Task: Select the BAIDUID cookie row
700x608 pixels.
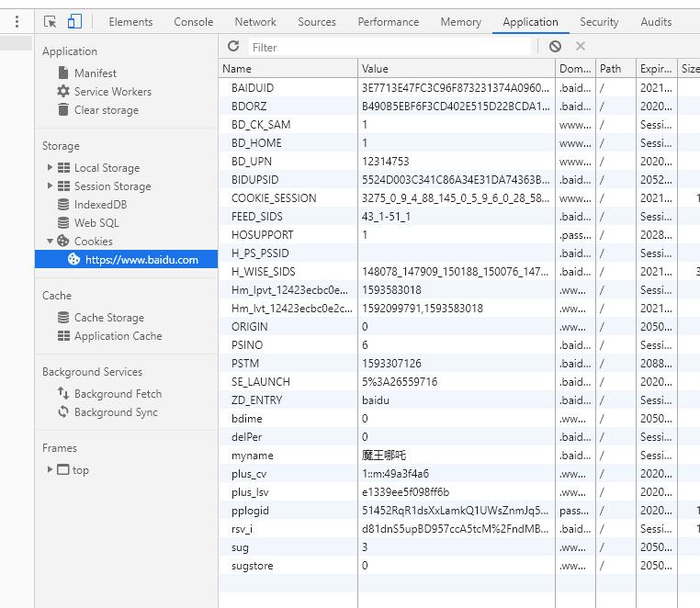Action: tap(288, 88)
